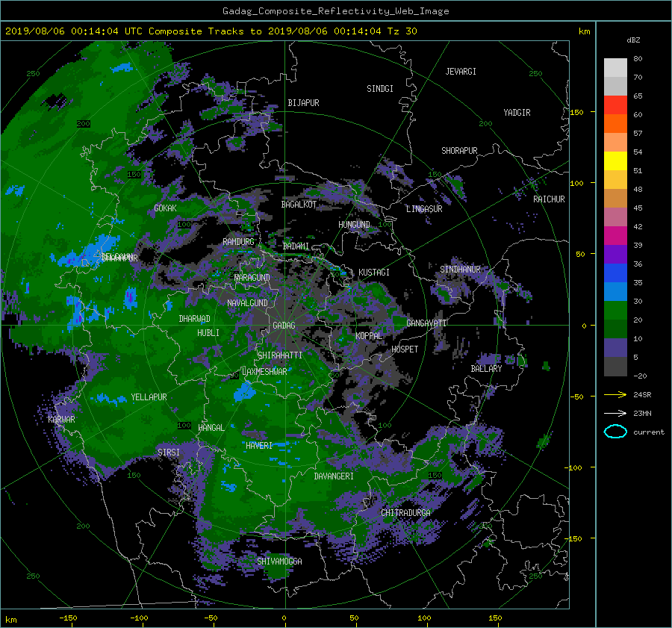Pick the light gray 70-80 dBZ swatch
Screen dimensions: 672x628
[615, 67]
